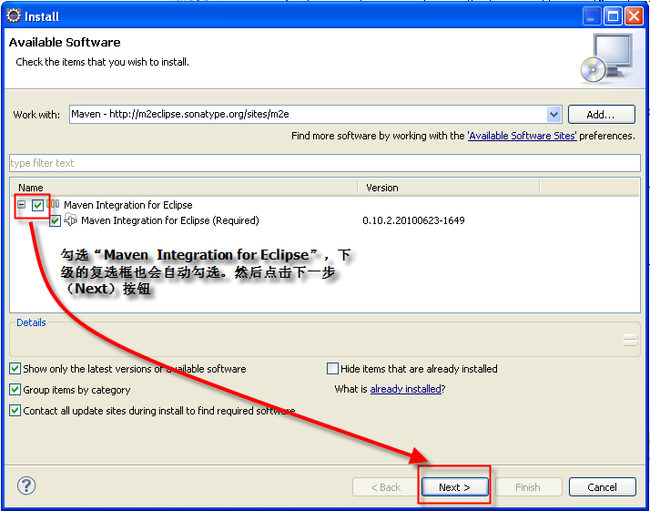Select the Maven Integration for Eclipse category row
The height and width of the screenshot is (511, 650).
(x=325, y=205)
